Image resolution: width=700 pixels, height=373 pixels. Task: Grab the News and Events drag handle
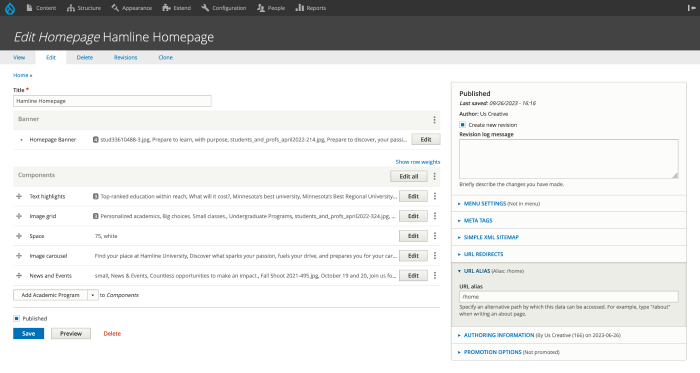click(x=19, y=276)
